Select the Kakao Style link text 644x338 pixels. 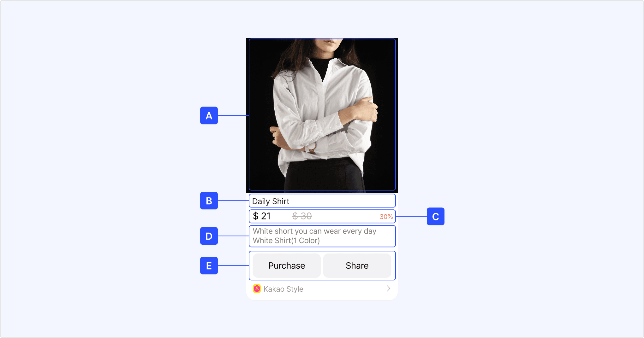(x=283, y=289)
